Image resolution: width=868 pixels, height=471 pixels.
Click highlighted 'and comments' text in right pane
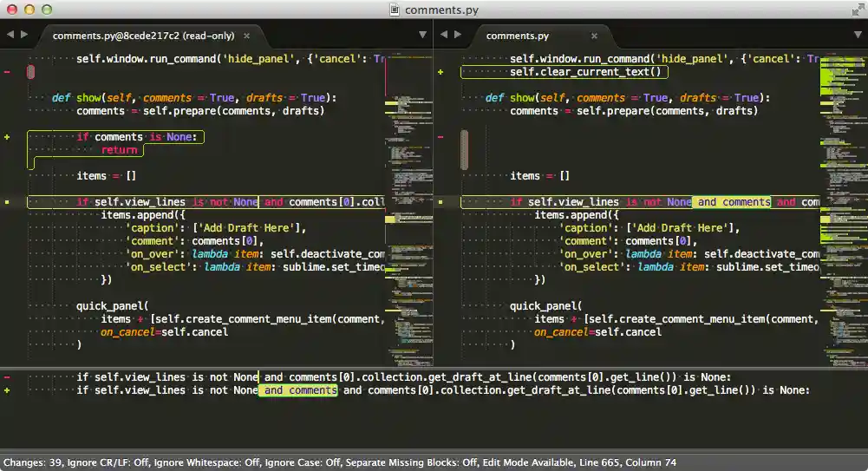pyautogui.click(x=733, y=202)
